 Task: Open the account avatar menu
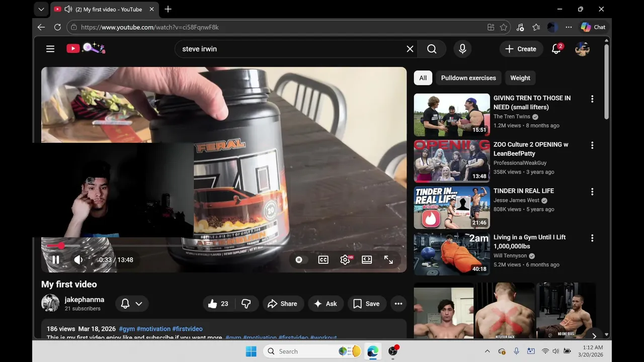(582, 49)
